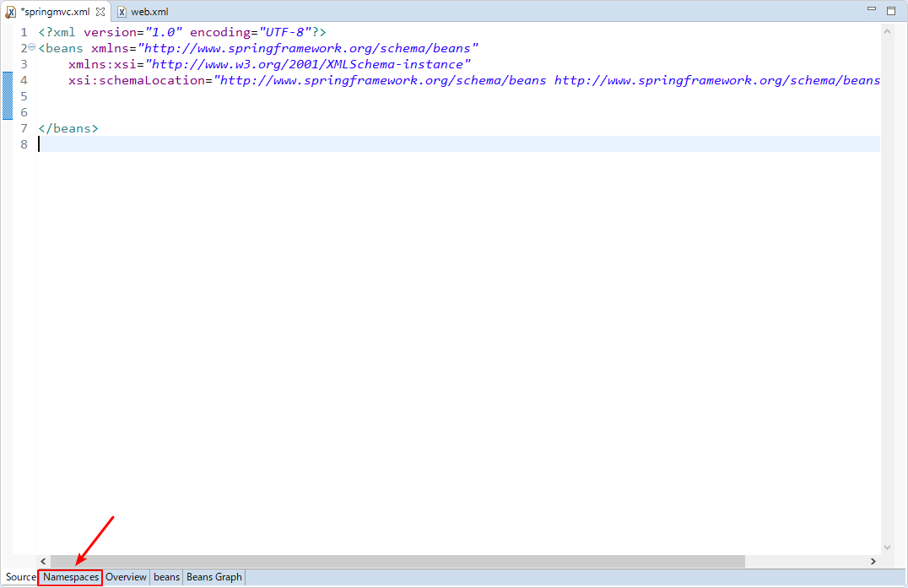908x588 pixels.
Task: Open the Overview tab
Action: (x=126, y=577)
